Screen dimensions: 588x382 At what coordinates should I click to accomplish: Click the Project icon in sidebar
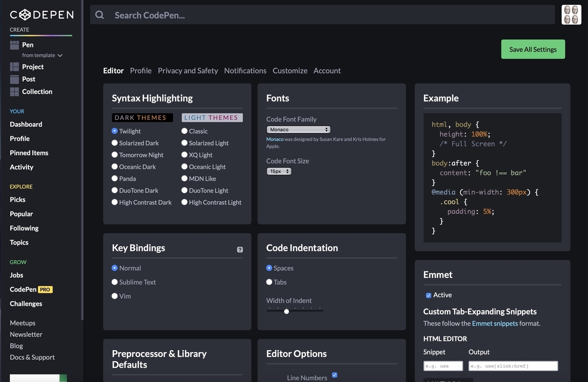click(x=15, y=67)
